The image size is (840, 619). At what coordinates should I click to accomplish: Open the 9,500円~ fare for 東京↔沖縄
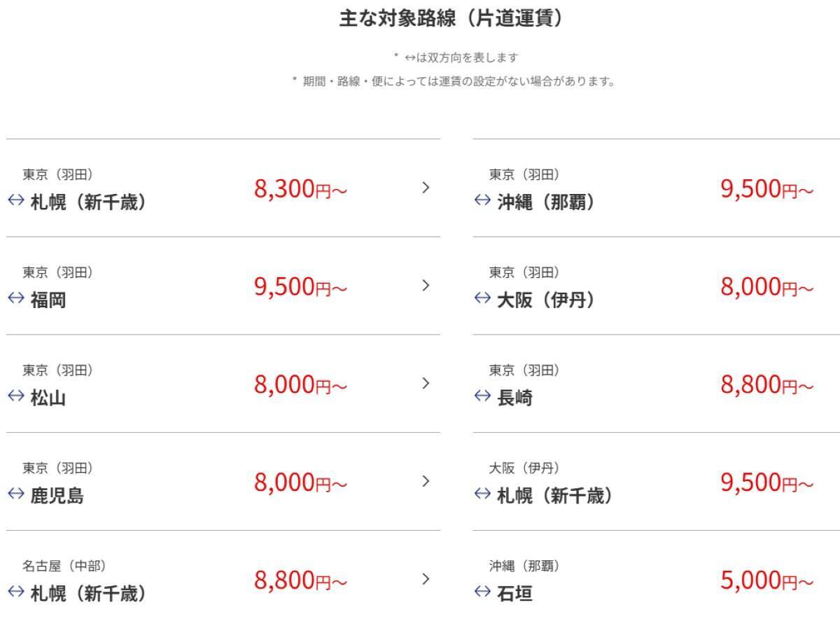tap(766, 189)
